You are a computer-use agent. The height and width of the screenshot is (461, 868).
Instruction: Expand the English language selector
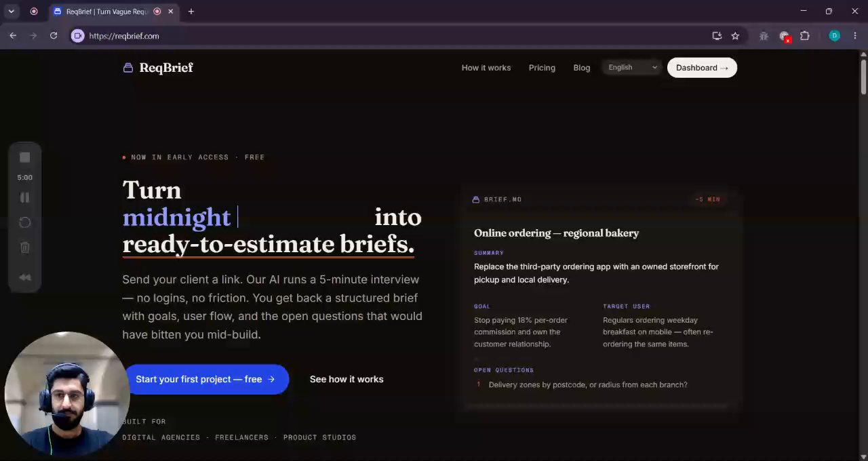pos(632,67)
